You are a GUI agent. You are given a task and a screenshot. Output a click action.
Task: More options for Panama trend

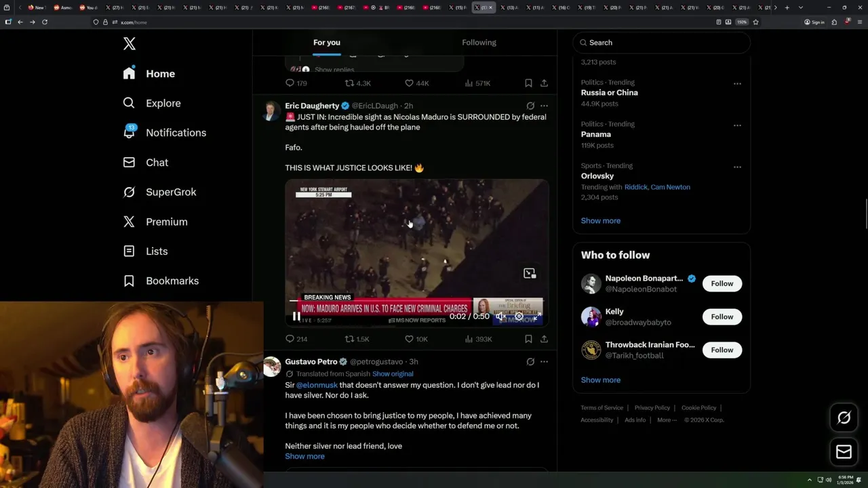[737, 125]
